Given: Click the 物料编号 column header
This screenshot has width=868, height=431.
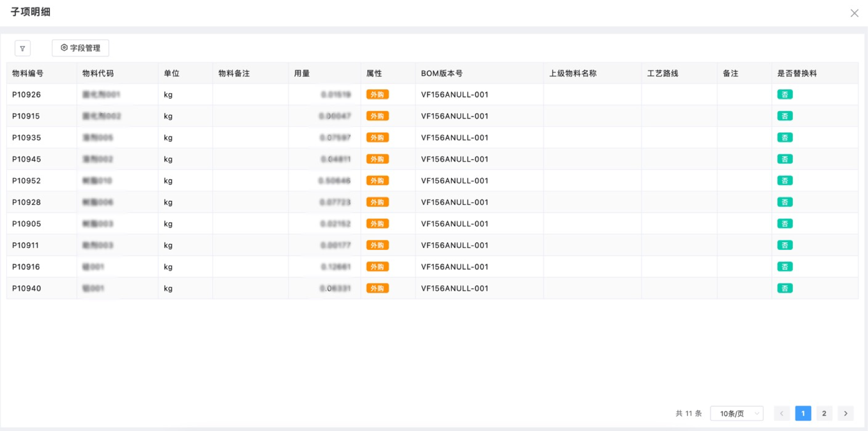Looking at the screenshot, I should [x=28, y=73].
